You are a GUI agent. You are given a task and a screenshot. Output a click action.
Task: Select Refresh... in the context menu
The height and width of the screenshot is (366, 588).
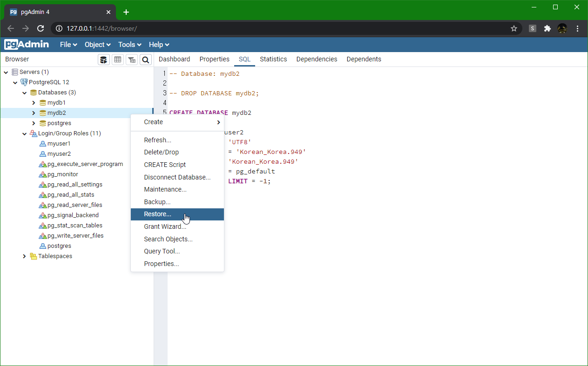tap(177, 140)
